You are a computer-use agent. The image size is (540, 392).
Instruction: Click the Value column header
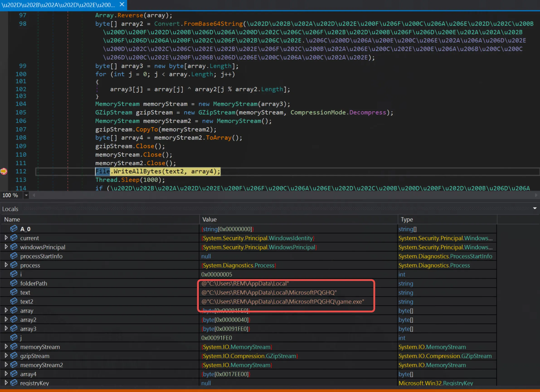(x=209, y=219)
